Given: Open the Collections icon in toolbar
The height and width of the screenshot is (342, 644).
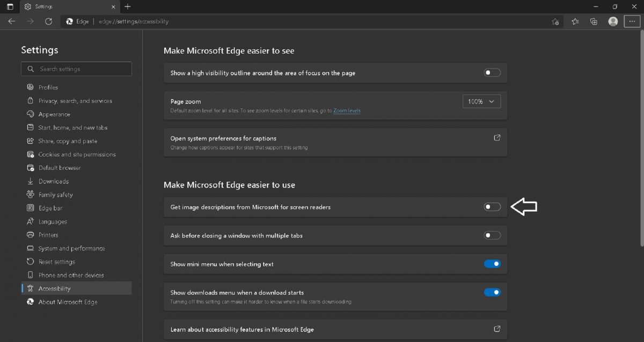Looking at the screenshot, I should point(593,21).
